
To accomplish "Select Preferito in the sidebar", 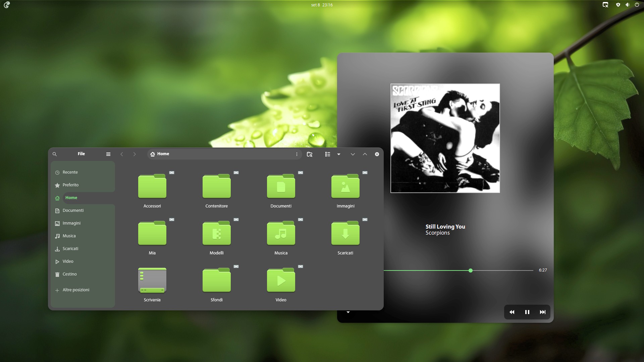I will coord(83,185).
